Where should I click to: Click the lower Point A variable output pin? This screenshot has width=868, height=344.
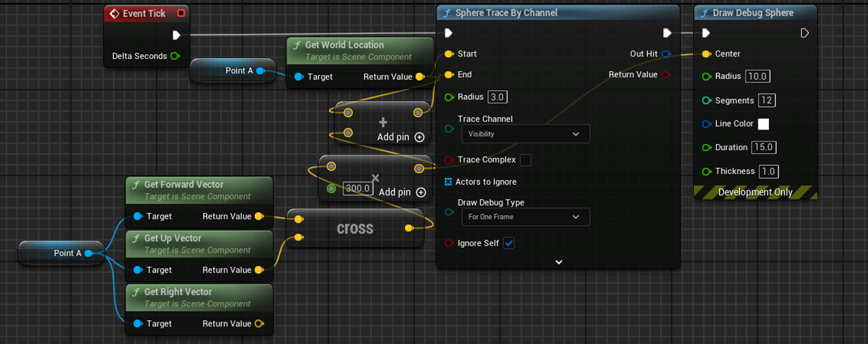tap(89, 253)
